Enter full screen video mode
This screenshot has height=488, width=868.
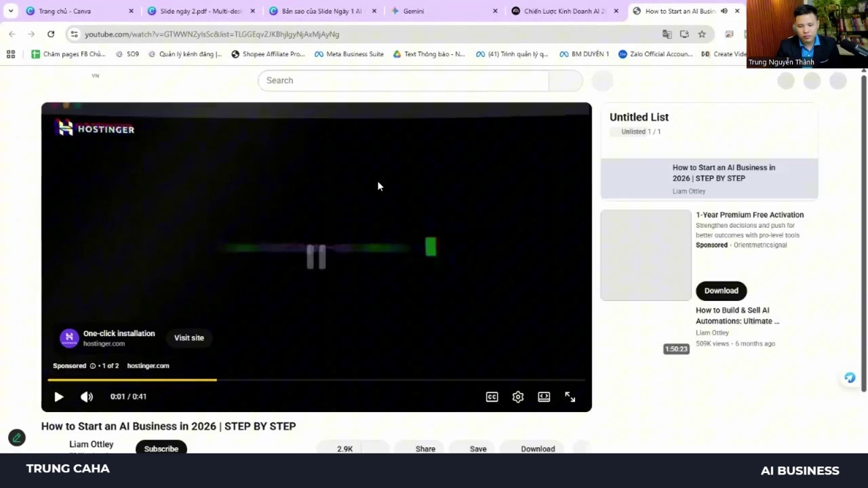(x=570, y=397)
